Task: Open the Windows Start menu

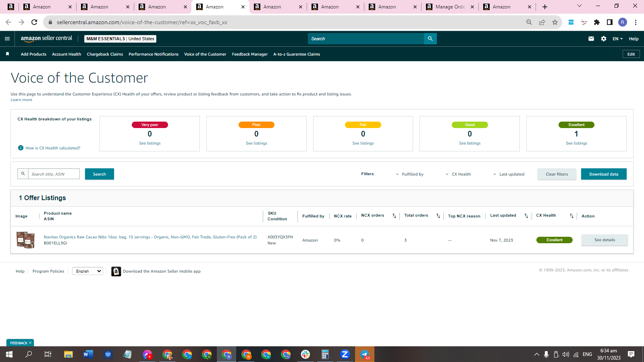Action: pyautogui.click(x=9, y=354)
